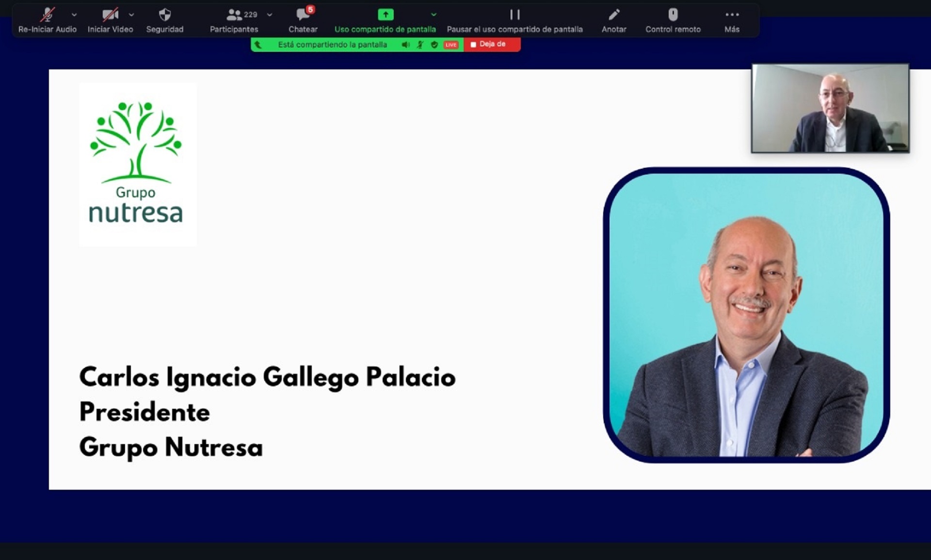The height and width of the screenshot is (560, 931).
Task: Stop sharing with red Deja de button
Action: 492,44
